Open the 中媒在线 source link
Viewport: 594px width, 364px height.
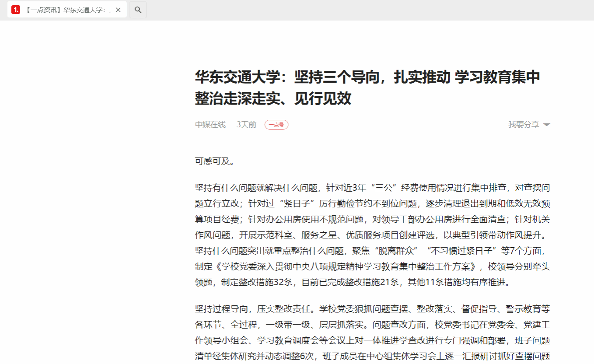[x=210, y=125]
